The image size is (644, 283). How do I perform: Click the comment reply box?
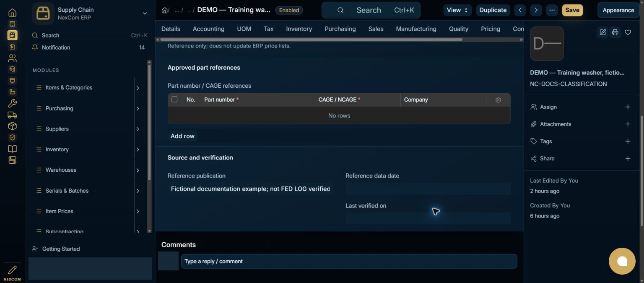pyautogui.click(x=349, y=261)
